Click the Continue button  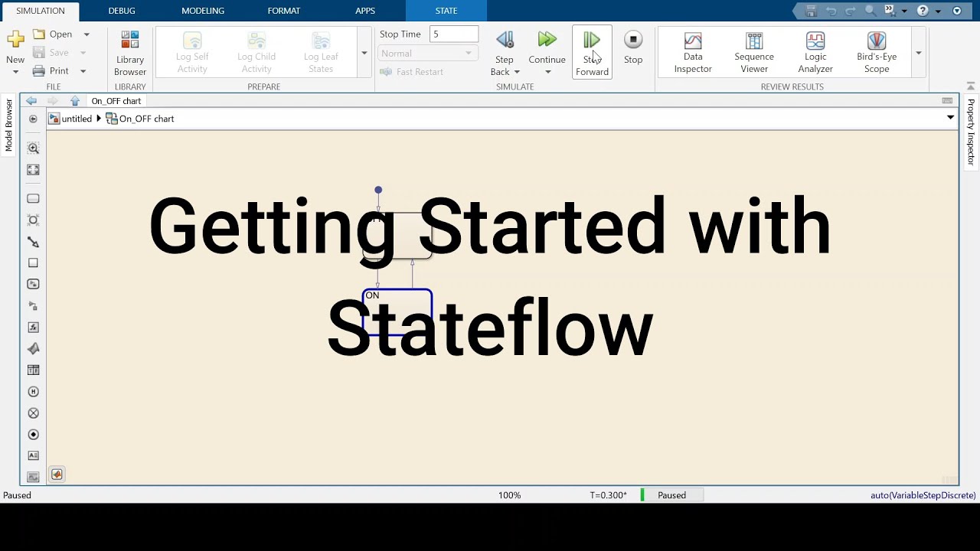[547, 47]
